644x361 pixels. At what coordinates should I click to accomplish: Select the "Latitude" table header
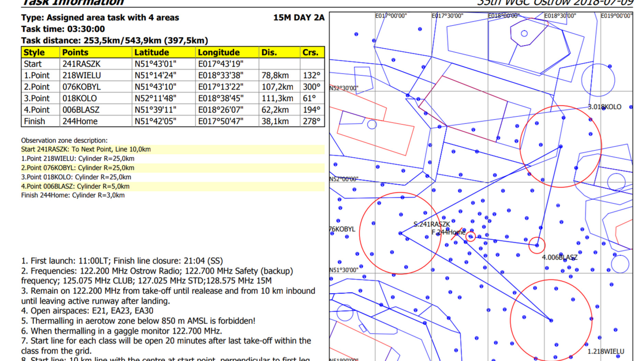(x=151, y=53)
